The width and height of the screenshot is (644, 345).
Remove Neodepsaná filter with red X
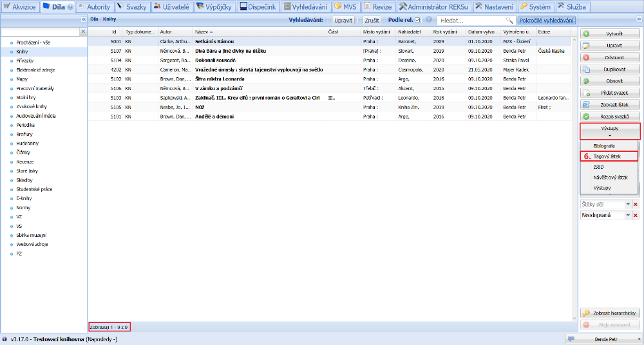636,216
